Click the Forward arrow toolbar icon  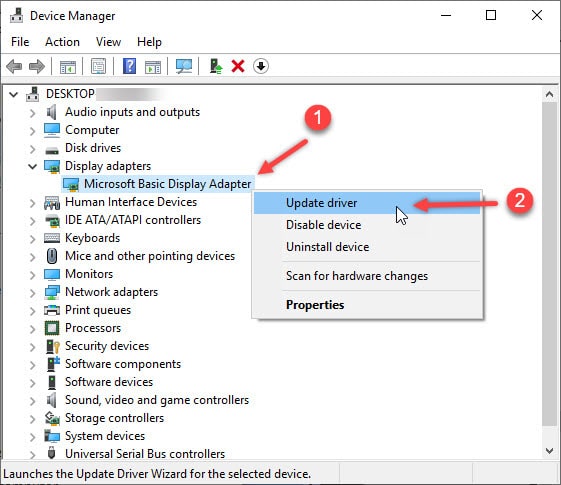pyautogui.click(x=37, y=66)
